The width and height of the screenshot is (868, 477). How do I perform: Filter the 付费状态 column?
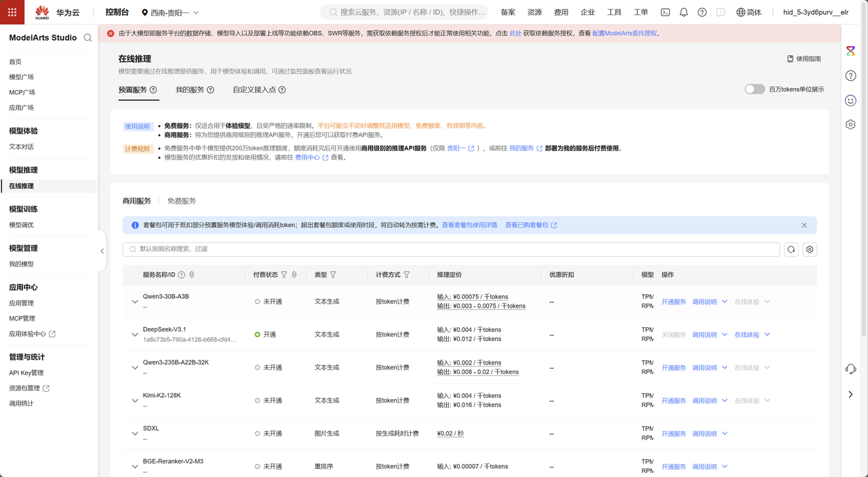click(x=284, y=274)
